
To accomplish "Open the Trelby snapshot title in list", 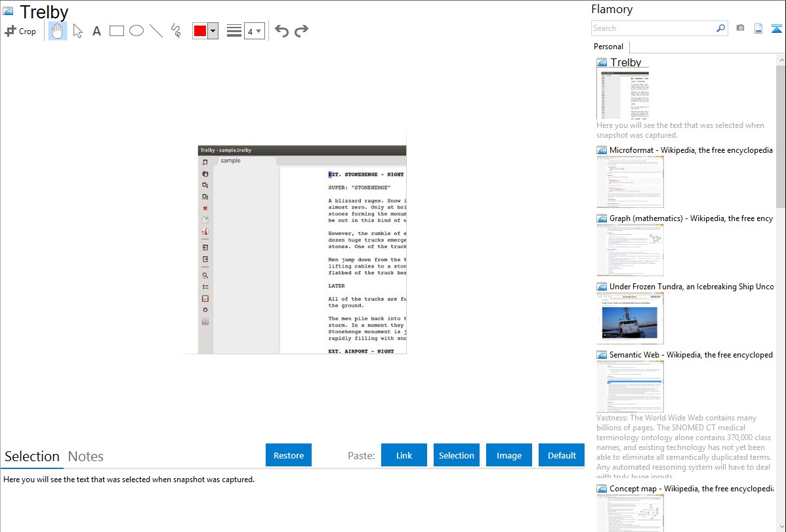I will (x=626, y=62).
